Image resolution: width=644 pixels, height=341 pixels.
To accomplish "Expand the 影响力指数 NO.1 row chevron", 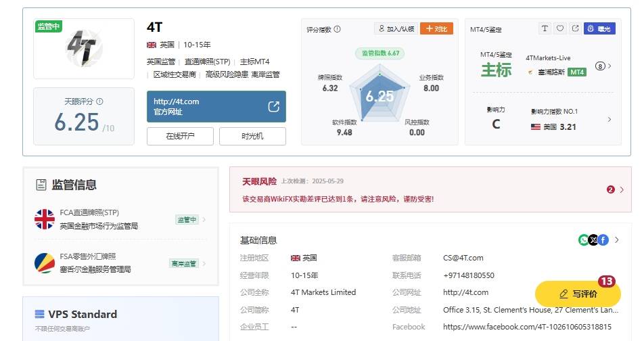I will pos(609,119).
